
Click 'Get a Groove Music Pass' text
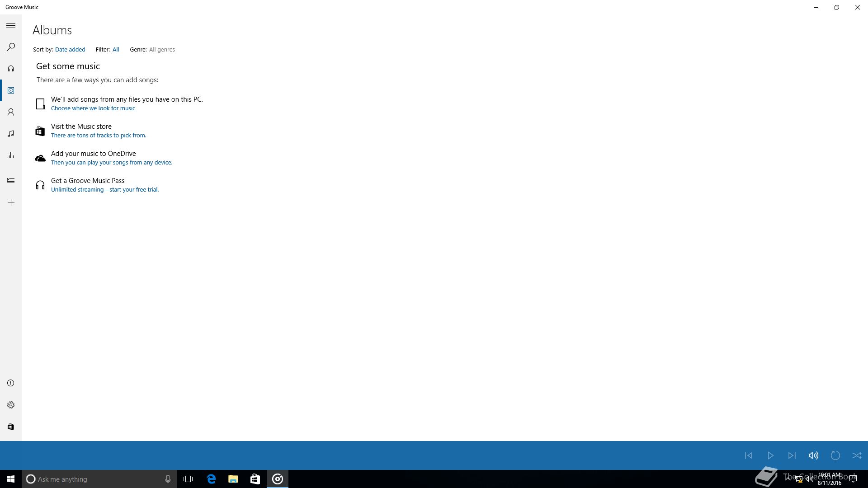(x=88, y=181)
